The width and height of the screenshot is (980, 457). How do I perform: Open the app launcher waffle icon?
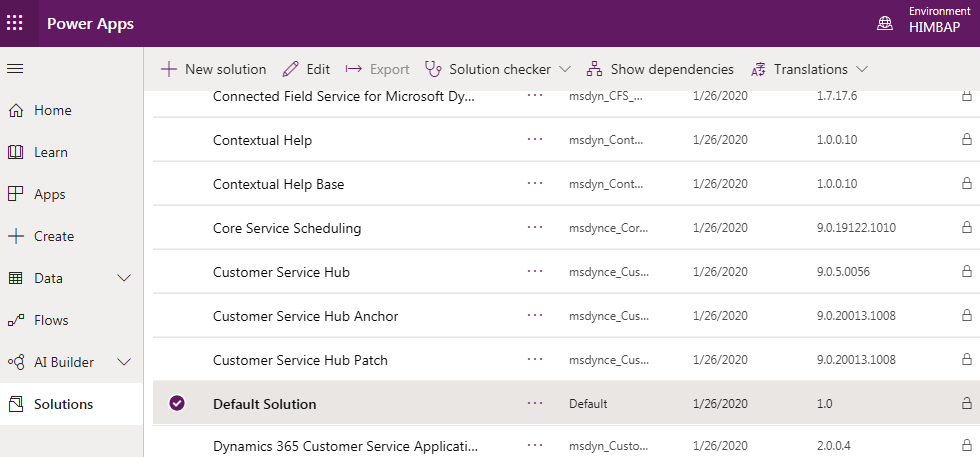point(14,24)
